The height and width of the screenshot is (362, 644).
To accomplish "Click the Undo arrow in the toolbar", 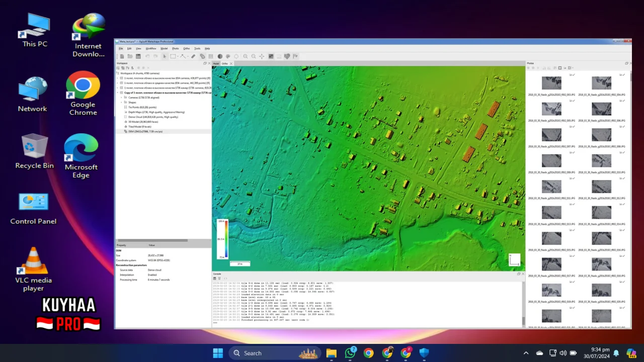I will tap(147, 56).
